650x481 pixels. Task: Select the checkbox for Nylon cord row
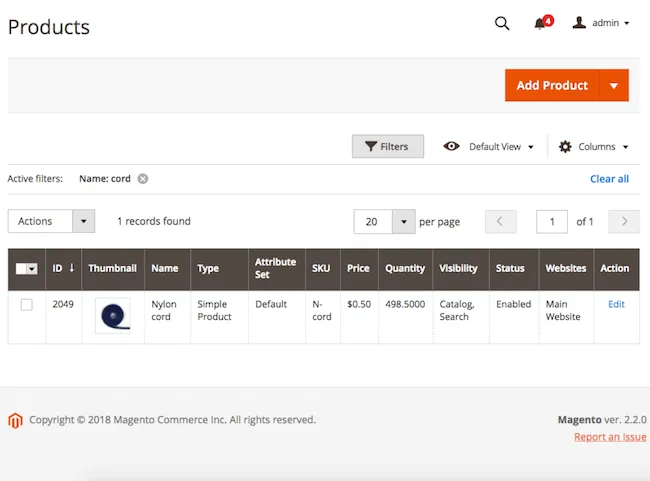(27, 305)
